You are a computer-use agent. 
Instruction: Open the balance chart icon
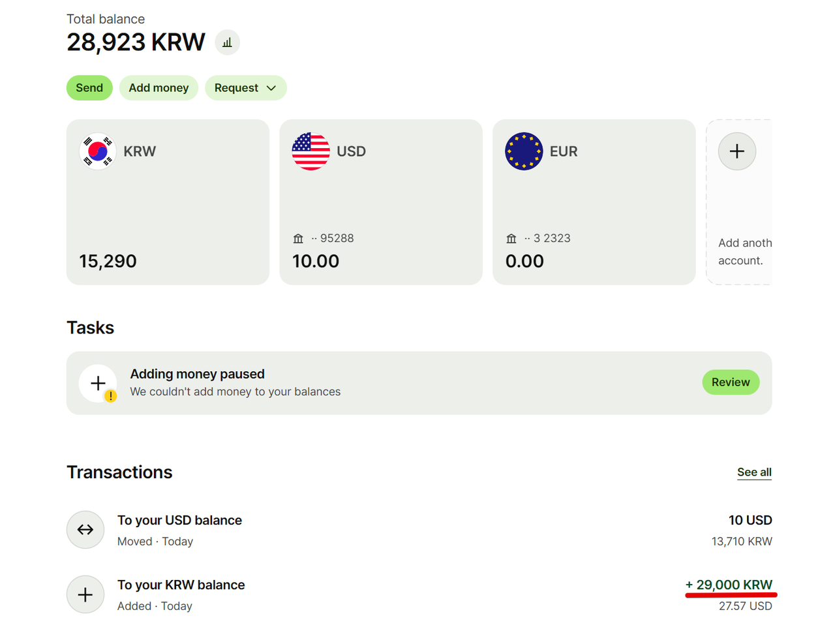click(227, 42)
